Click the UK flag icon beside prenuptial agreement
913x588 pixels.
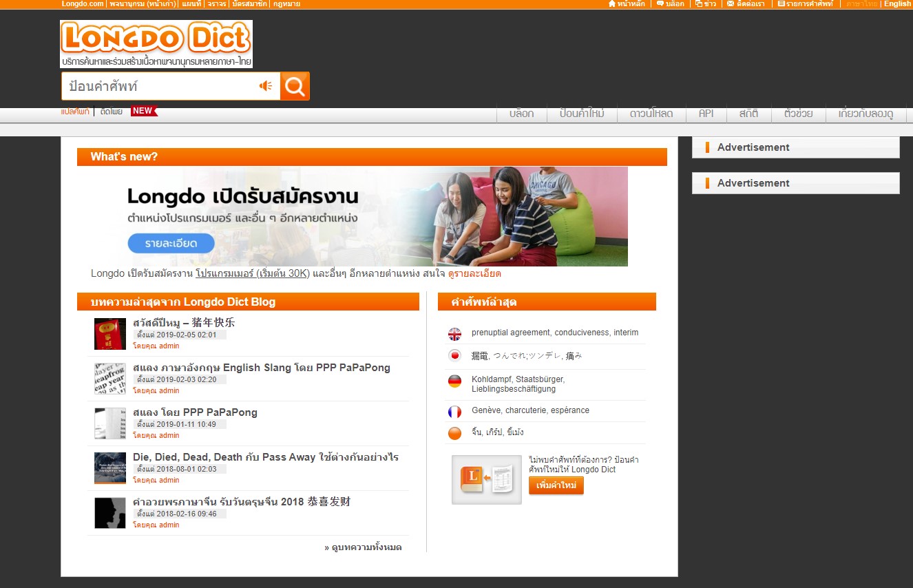pos(454,335)
